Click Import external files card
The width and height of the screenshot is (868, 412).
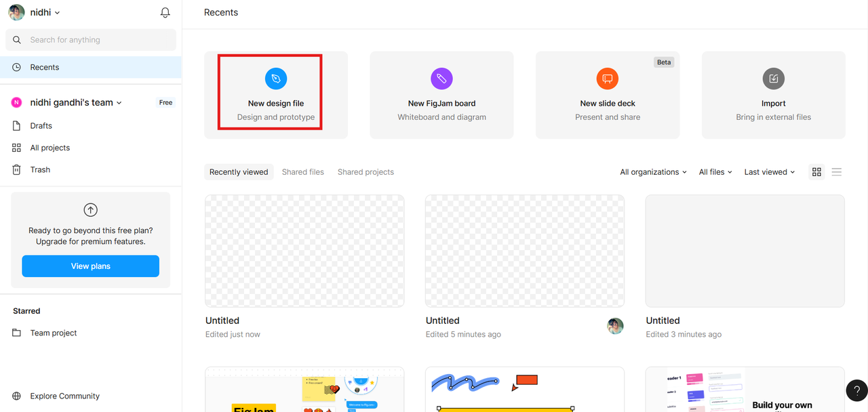click(773, 95)
